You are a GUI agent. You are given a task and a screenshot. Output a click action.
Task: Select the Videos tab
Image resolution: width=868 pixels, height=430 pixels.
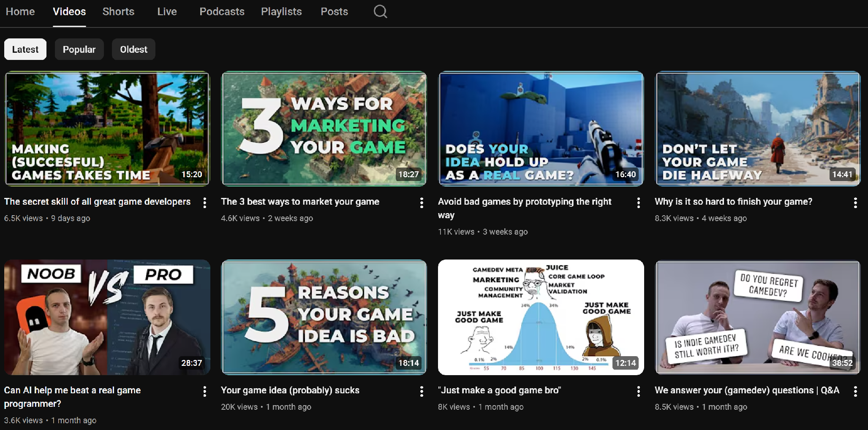(69, 12)
